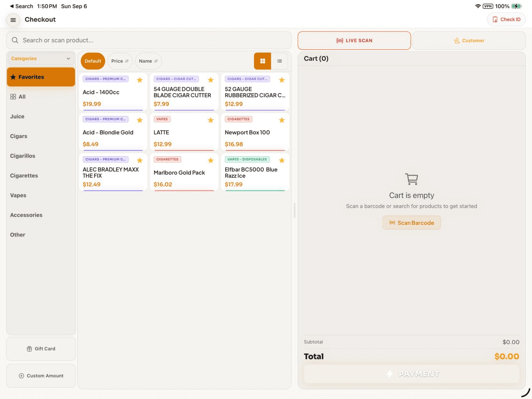Toggle favorite star on ALEC BRADLEY MAXX
The image size is (532, 399).
(140, 160)
